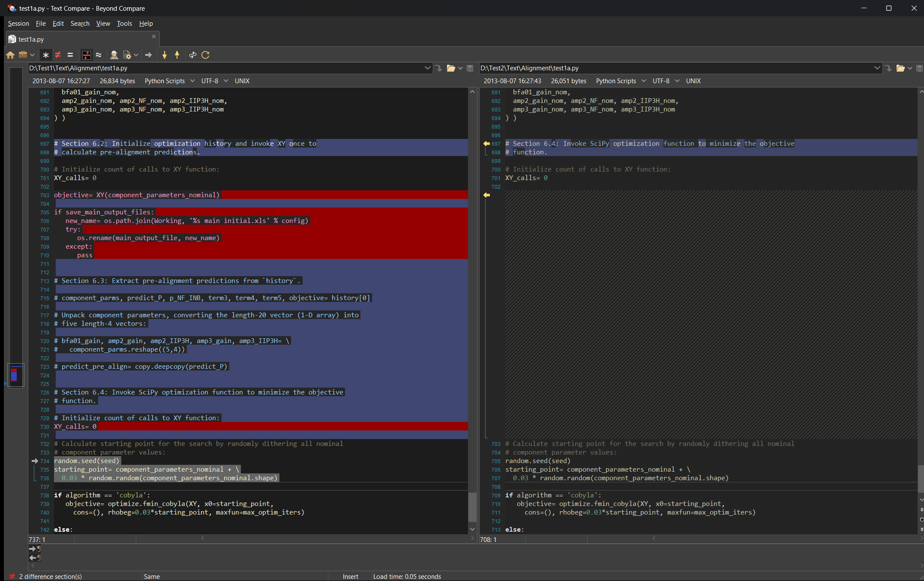Jump to Previous Difference up arrow

(x=177, y=55)
